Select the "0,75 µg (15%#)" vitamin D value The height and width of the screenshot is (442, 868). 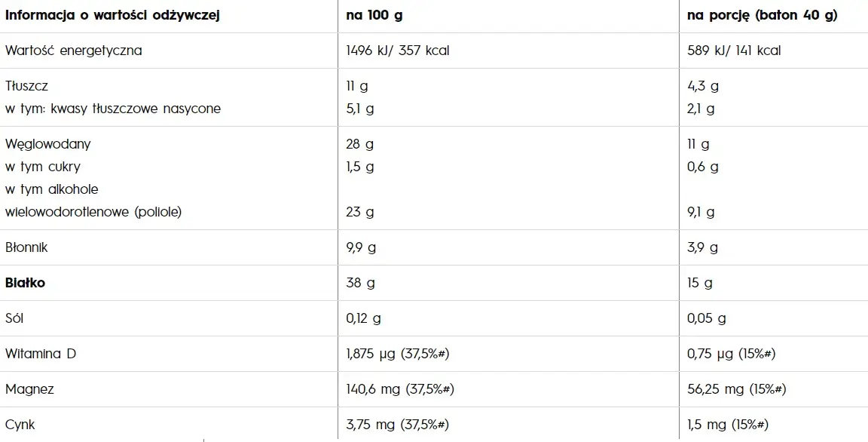tap(732, 354)
